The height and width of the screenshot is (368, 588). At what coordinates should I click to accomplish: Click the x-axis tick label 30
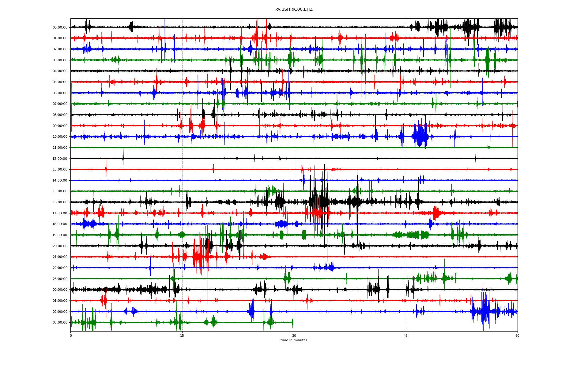(x=294, y=335)
